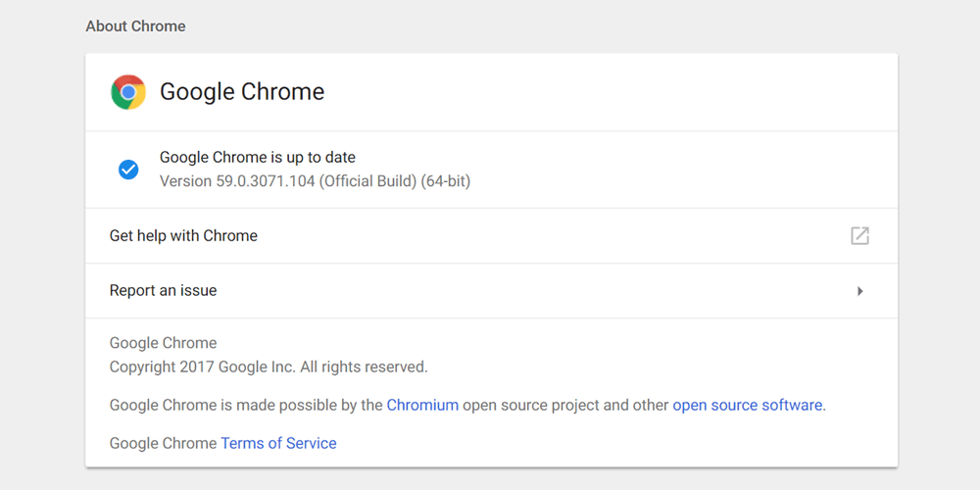The width and height of the screenshot is (980, 490).
Task: Open the open source software link
Action: 747,405
